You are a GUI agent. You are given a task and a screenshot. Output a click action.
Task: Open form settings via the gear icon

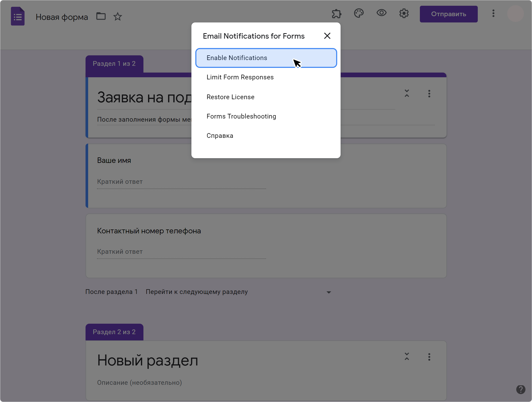[x=404, y=13]
